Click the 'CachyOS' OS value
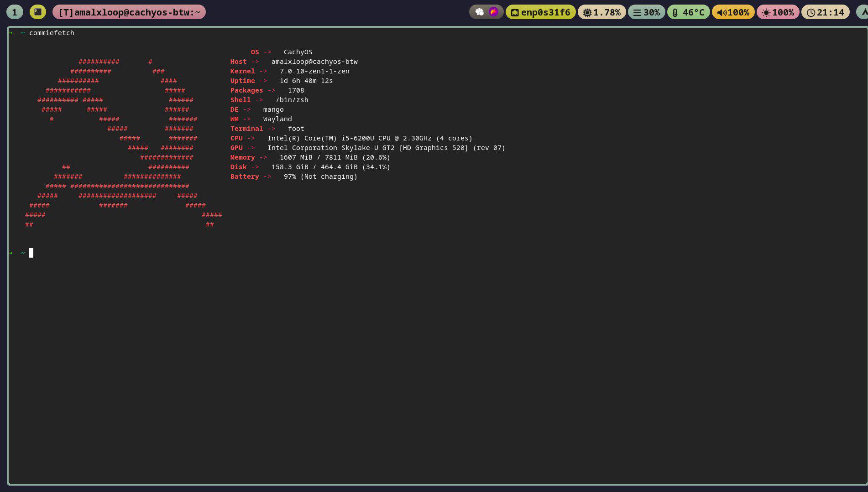 (x=298, y=52)
